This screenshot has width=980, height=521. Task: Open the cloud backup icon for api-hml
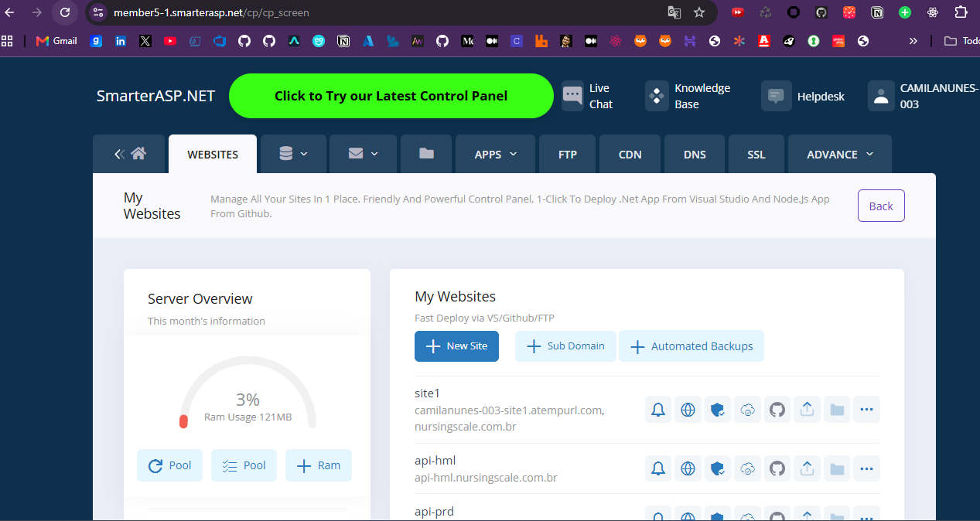coord(747,468)
